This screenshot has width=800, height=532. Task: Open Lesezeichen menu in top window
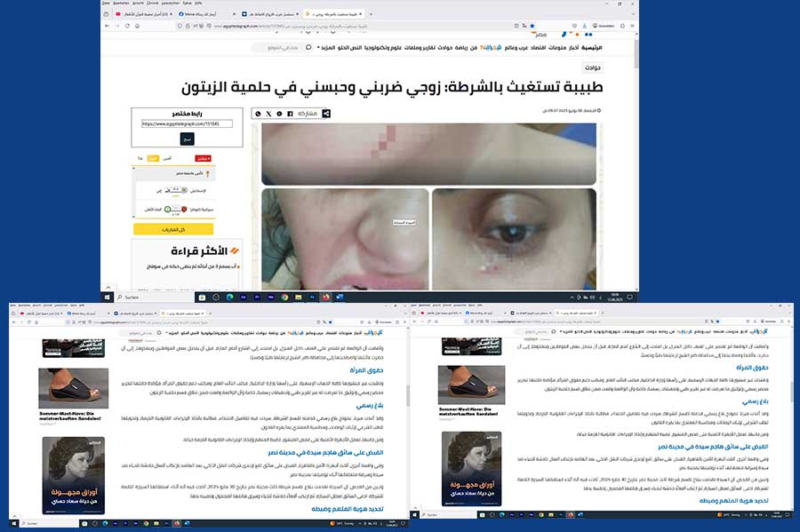point(171,3)
